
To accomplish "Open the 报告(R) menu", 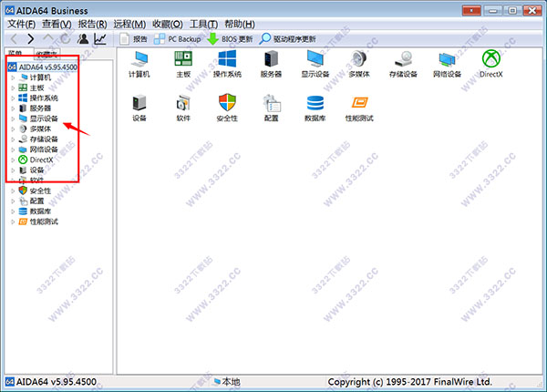I will click(92, 24).
